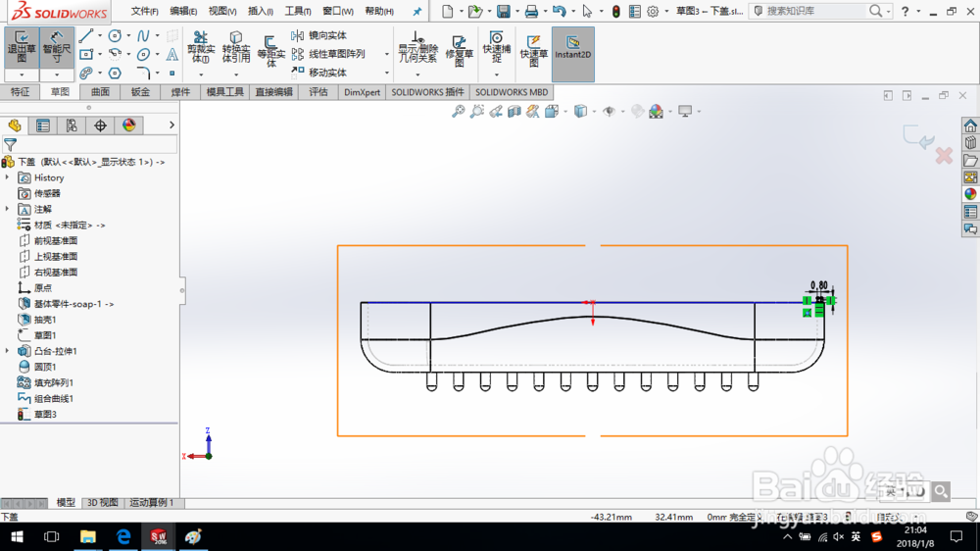Screen dimensions: 980x551
Task: Open the 线性草图阵列 dropdown arrow
Action: 386,54
